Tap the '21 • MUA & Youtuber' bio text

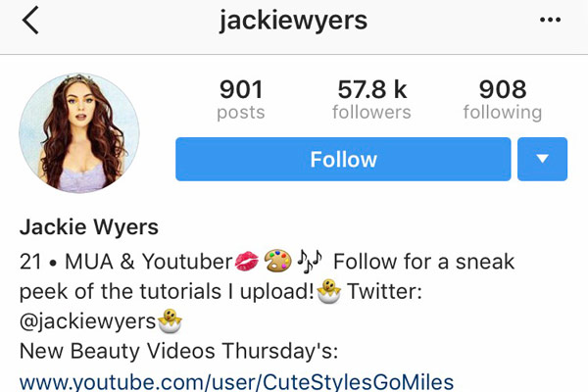click(x=126, y=262)
